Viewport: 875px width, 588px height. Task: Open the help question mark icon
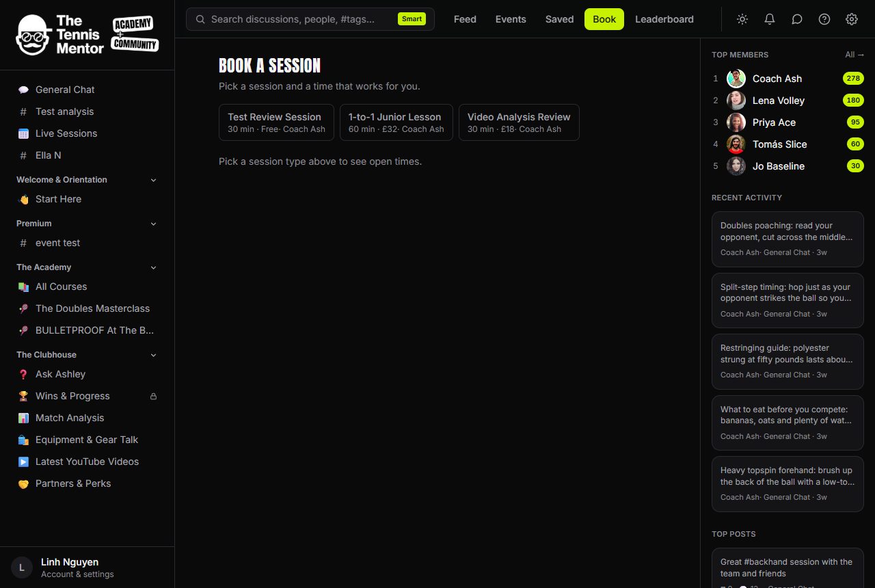coord(824,19)
